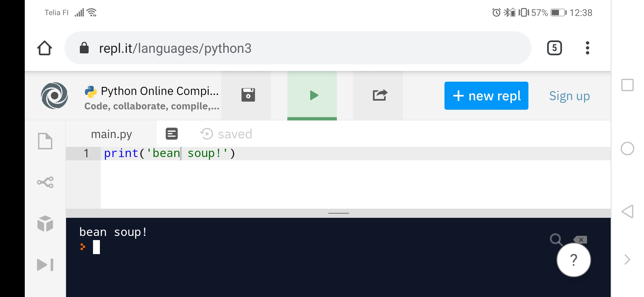The image size is (644, 297).
Task: Save the repl with floppy disk icon
Action: 248,95
